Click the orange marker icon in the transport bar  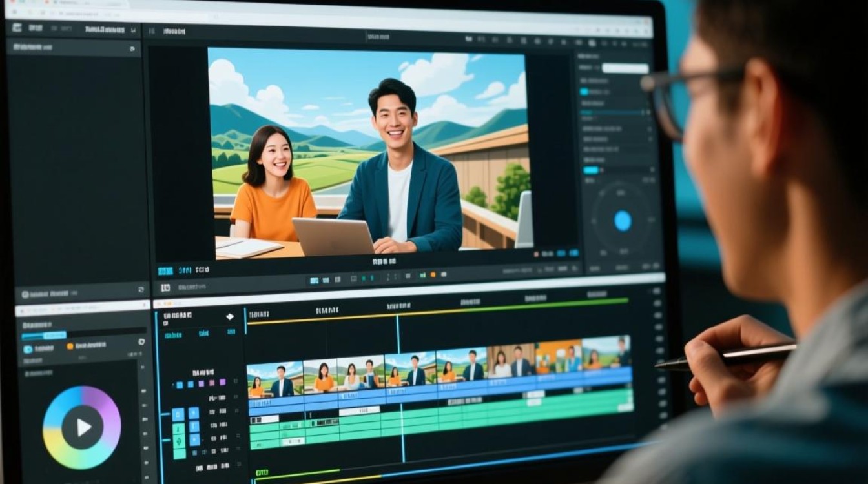click(x=433, y=275)
